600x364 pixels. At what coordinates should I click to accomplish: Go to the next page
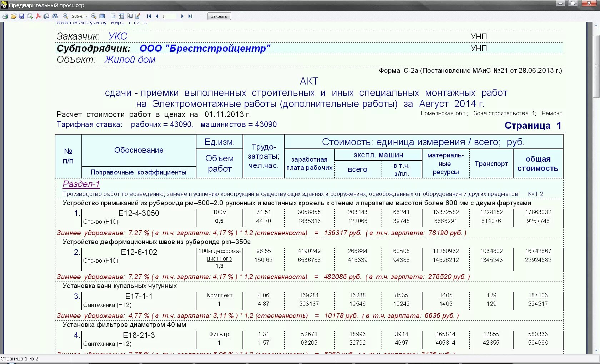pos(182,16)
